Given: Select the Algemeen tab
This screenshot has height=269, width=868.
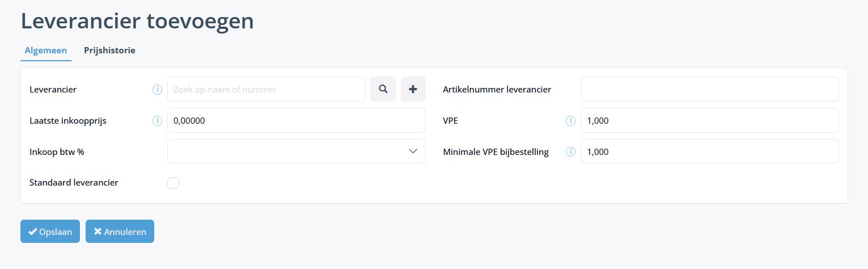Looking at the screenshot, I should 46,51.
